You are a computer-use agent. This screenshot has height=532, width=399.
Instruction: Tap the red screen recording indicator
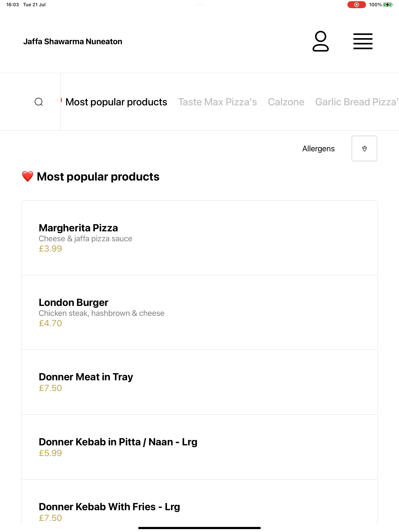tap(356, 4)
